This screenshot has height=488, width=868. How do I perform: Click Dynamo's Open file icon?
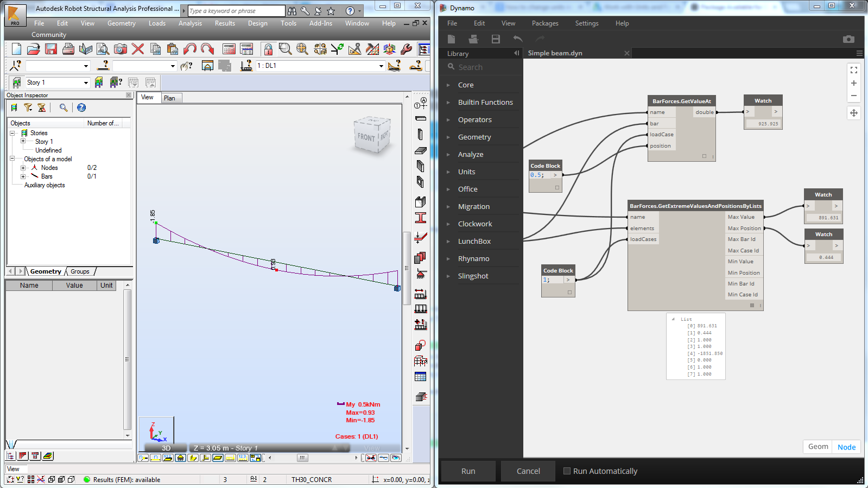click(473, 39)
